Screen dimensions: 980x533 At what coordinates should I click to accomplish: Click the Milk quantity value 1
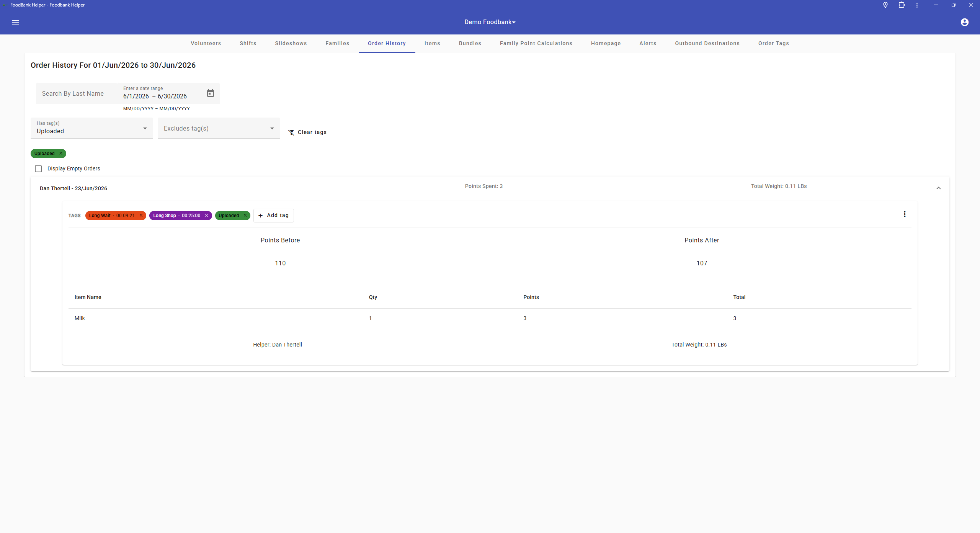370,318
